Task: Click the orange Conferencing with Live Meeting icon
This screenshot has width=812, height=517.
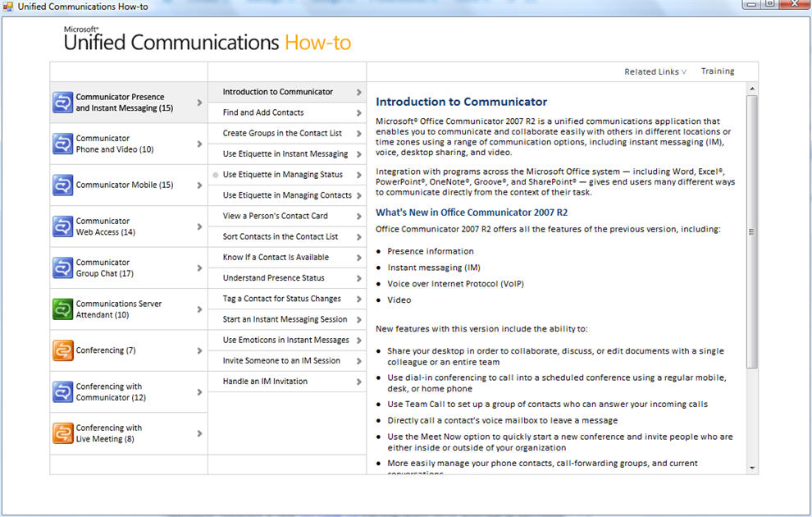Action: (x=63, y=433)
